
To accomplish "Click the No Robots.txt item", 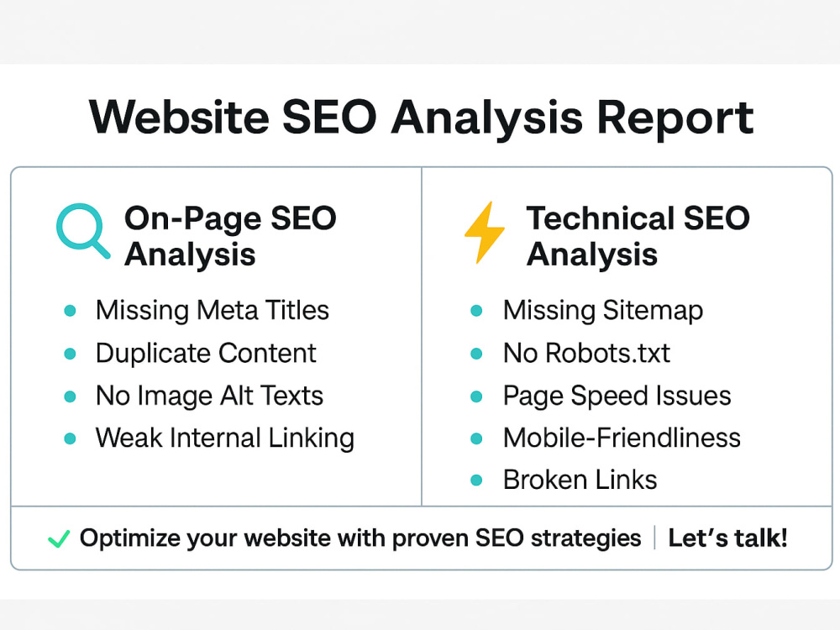I will coord(586,353).
